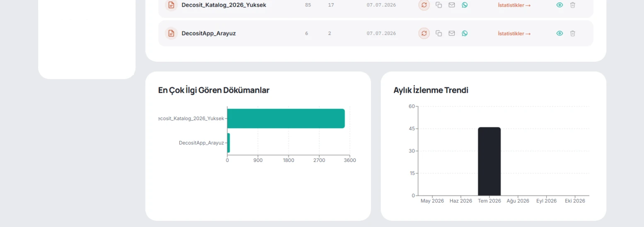This screenshot has width=644, height=227.
Task: Copy link of DecositApp_Arayuz
Action: (439, 33)
